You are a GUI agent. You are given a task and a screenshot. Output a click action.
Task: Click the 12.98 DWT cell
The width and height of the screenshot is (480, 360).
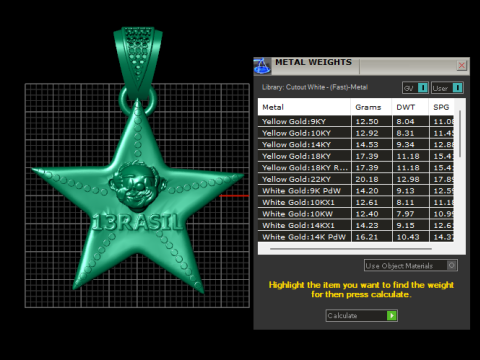tap(411, 179)
